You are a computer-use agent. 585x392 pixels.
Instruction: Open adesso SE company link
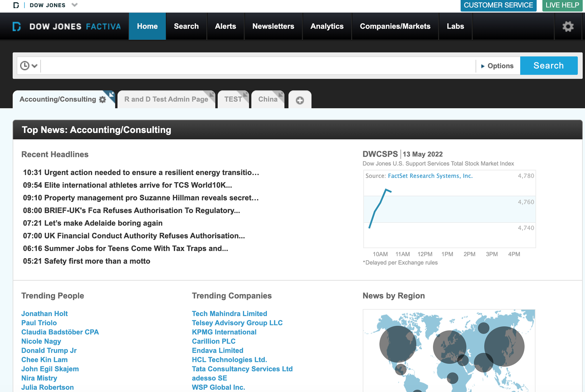(209, 378)
